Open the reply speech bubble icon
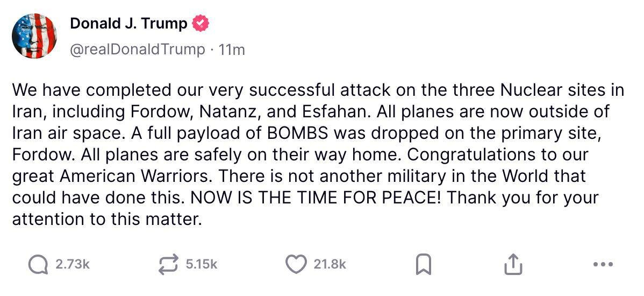644x296 pixels. tap(38, 264)
